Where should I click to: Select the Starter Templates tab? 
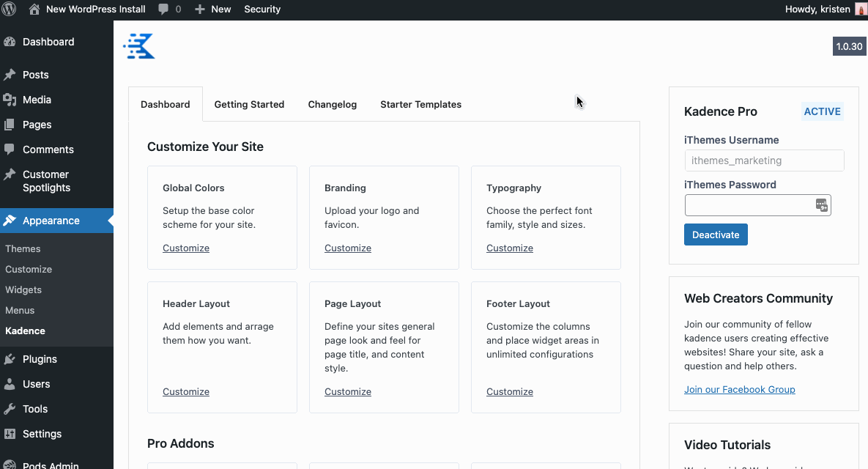[x=420, y=105]
